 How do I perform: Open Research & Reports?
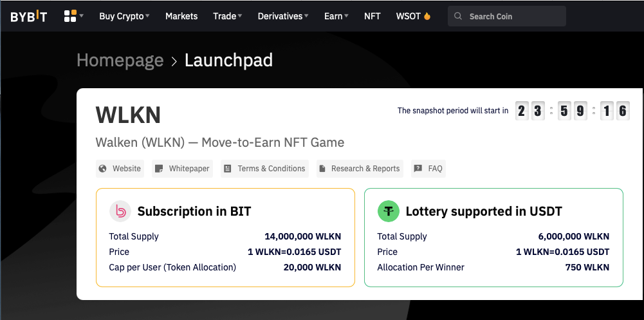coord(360,169)
